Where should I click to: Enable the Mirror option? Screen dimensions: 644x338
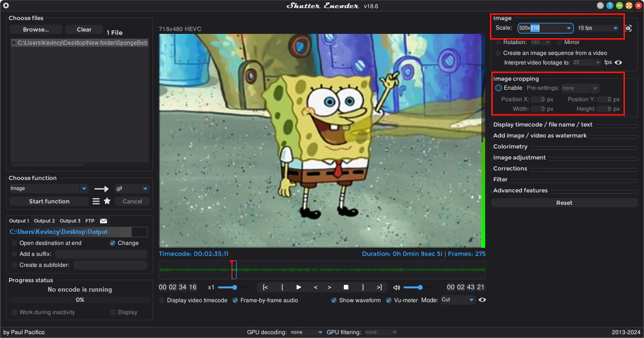point(560,42)
